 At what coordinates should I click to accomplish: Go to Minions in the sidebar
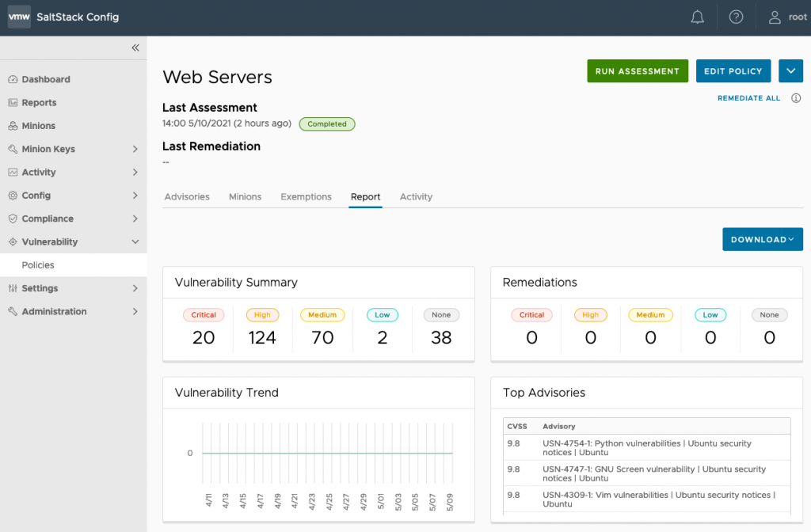click(x=38, y=126)
